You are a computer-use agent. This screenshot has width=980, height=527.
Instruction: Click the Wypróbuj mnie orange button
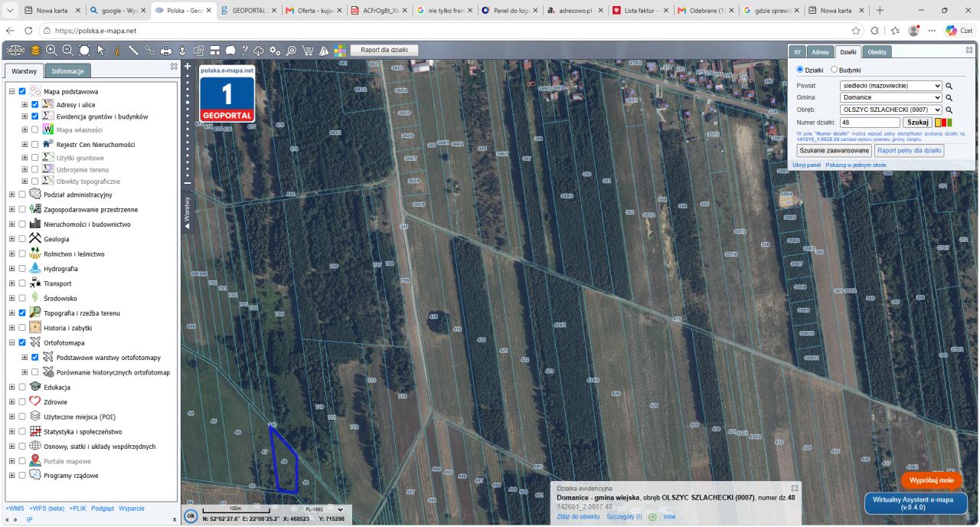[x=932, y=480]
